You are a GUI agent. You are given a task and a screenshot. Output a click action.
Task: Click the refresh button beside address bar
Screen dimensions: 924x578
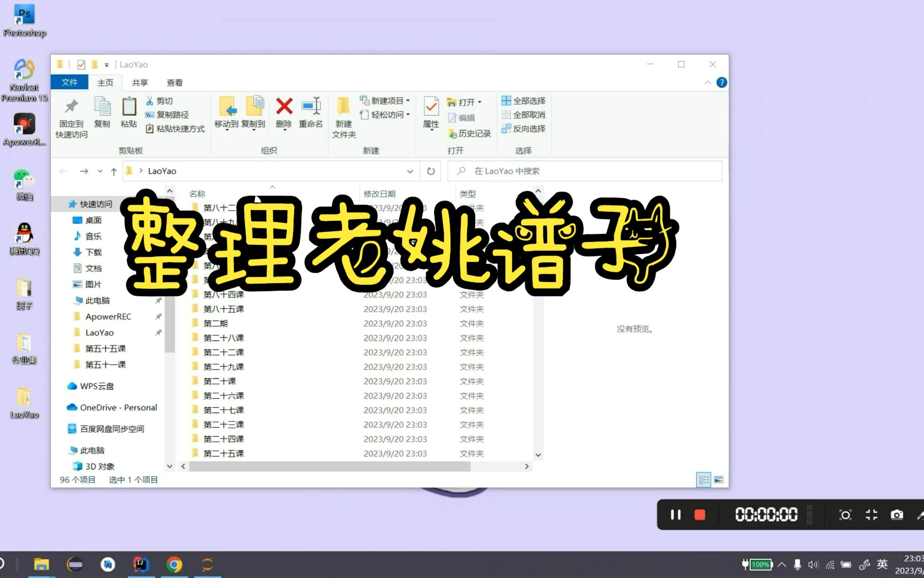coord(431,171)
